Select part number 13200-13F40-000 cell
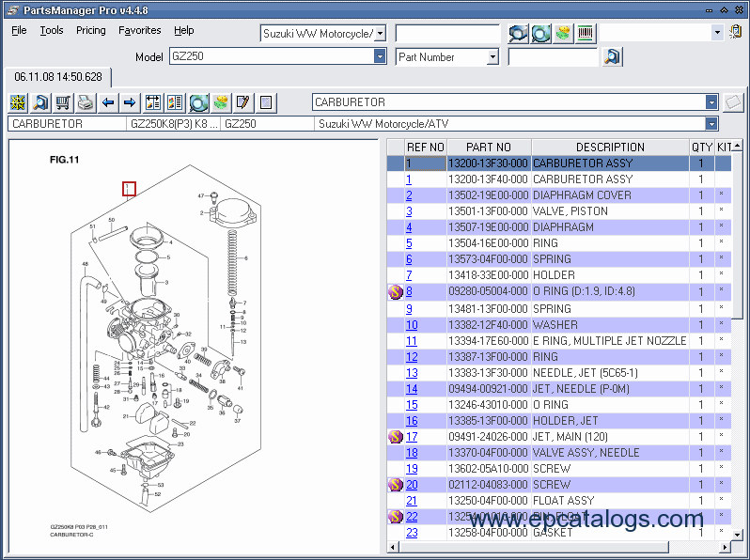This screenshot has width=750, height=560. coord(489,179)
